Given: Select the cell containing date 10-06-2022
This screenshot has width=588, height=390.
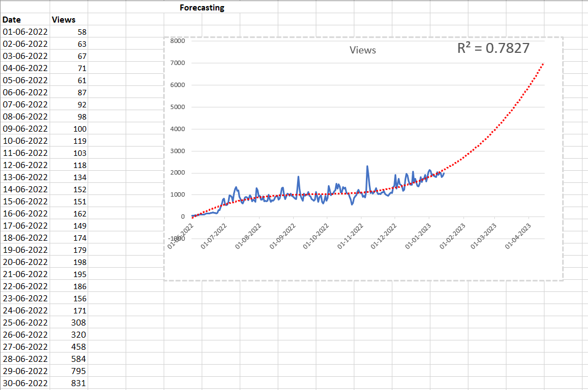Looking at the screenshot, I should (x=25, y=141).
